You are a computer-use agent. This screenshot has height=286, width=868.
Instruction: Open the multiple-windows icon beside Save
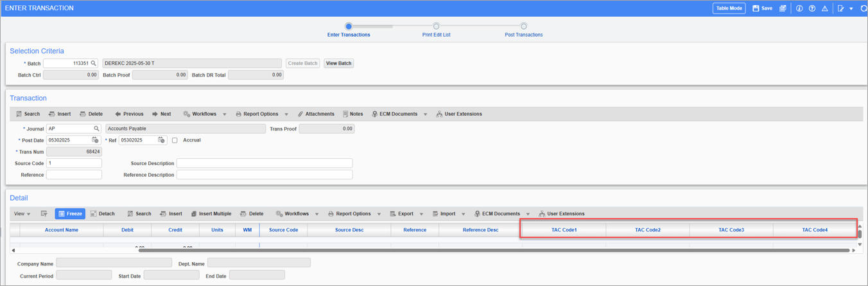[x=783, y=8]
